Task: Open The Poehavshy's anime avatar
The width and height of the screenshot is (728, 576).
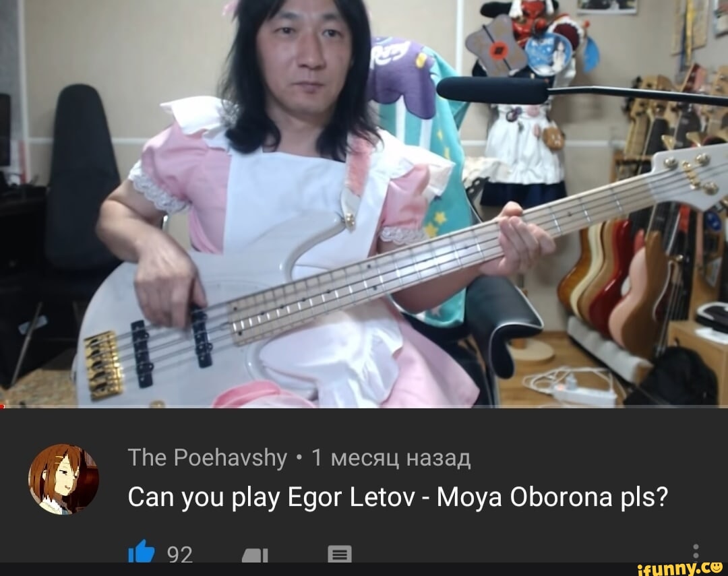Action: pos(63,480)
